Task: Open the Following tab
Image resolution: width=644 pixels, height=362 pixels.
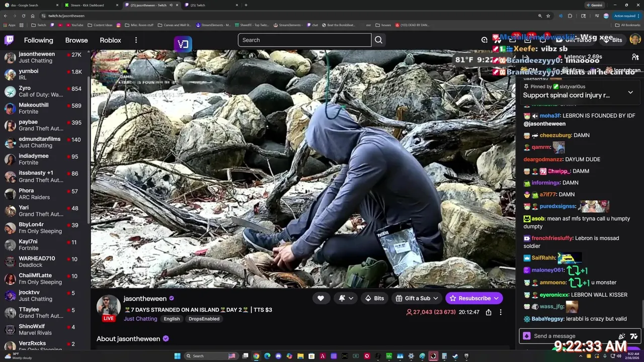Action: click(38, 40)
